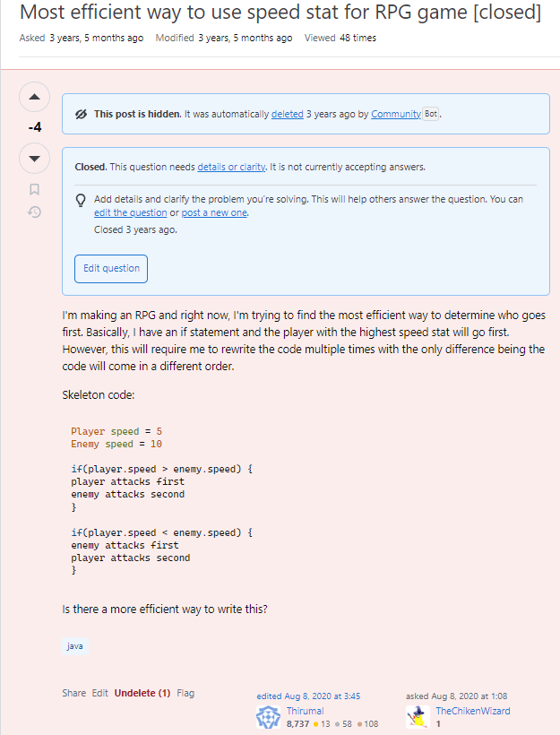Bookmark this question
This screenshot has height=735, width=560.
[x=34, y=189]
